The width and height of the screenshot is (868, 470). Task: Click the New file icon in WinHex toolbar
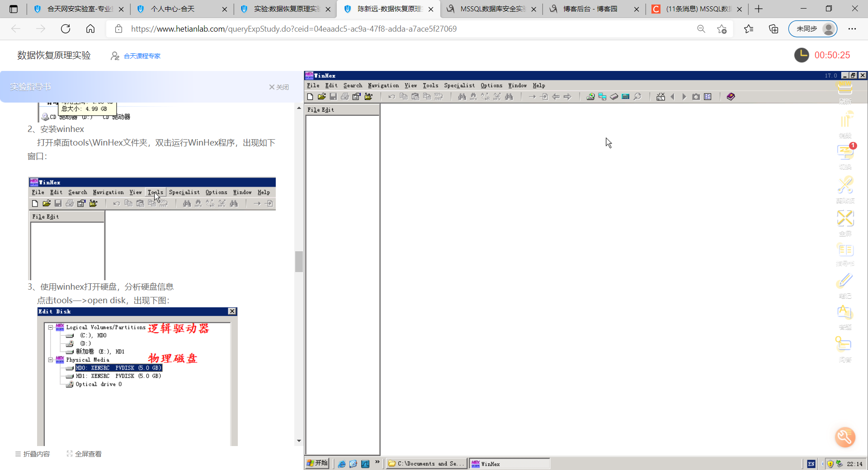pos(310,97)
